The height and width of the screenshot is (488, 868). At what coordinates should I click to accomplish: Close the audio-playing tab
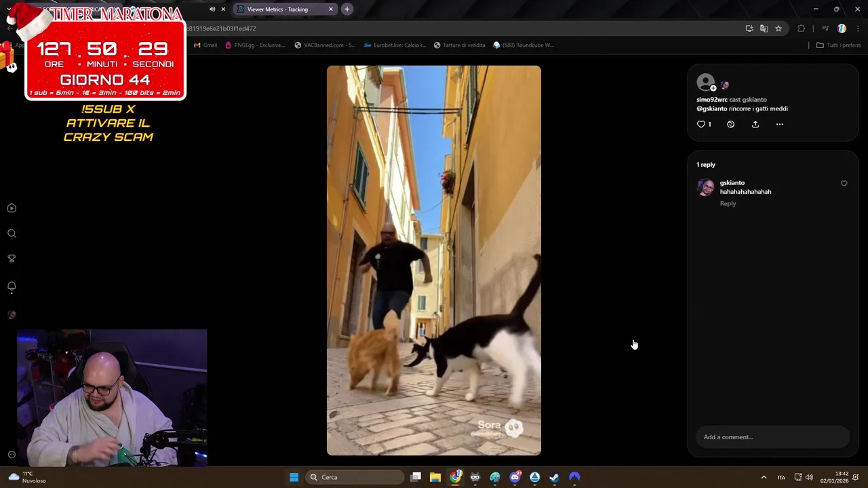(x=223, y=9)
